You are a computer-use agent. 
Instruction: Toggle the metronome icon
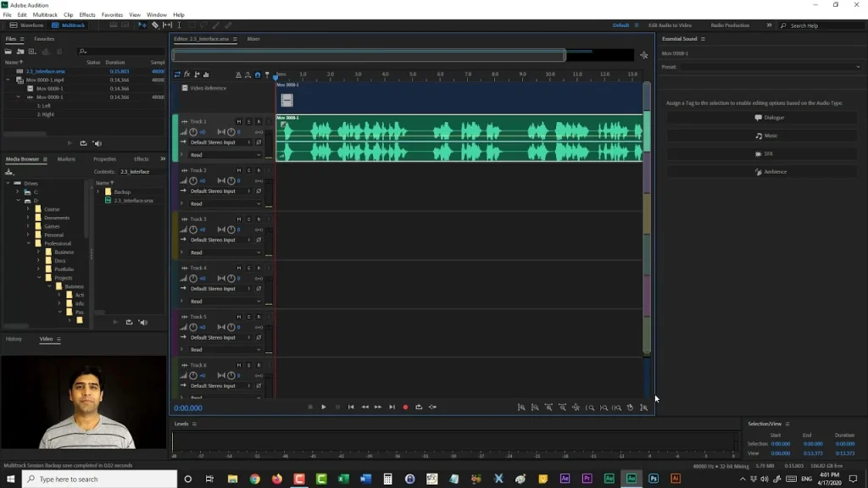tap(238, 75)
